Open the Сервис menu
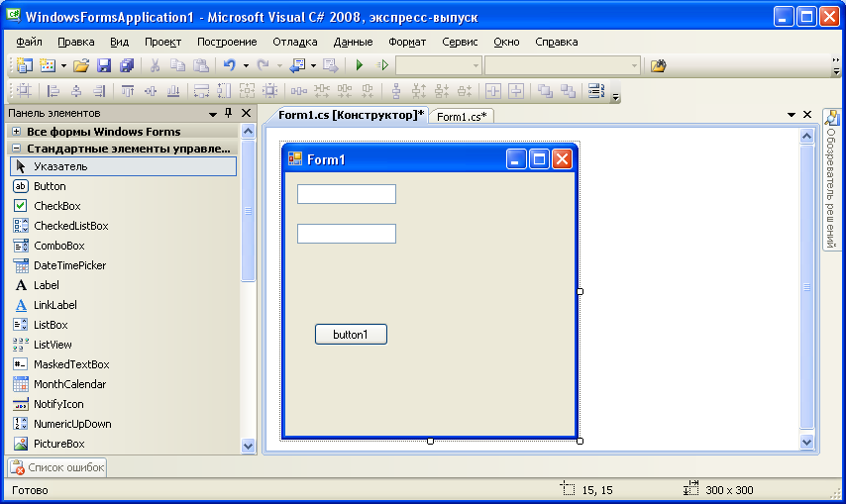Viewport: 846px width, 504px height. click(x=460, y=42)
